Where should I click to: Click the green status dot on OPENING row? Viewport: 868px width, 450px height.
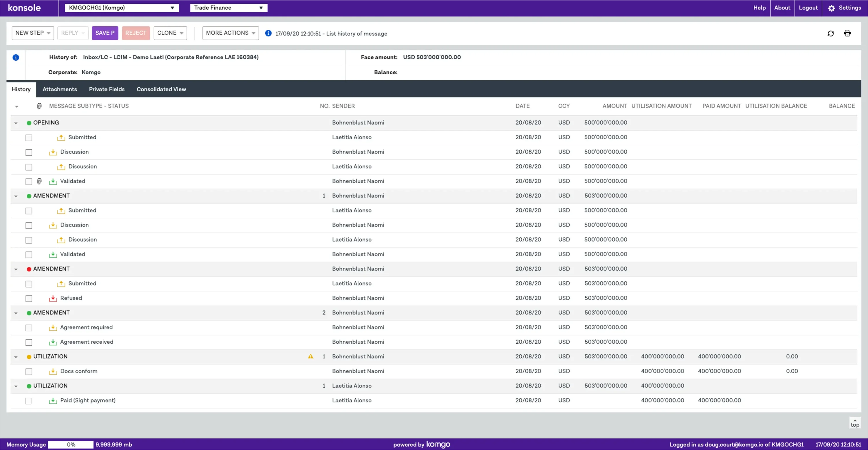[29, 123]
